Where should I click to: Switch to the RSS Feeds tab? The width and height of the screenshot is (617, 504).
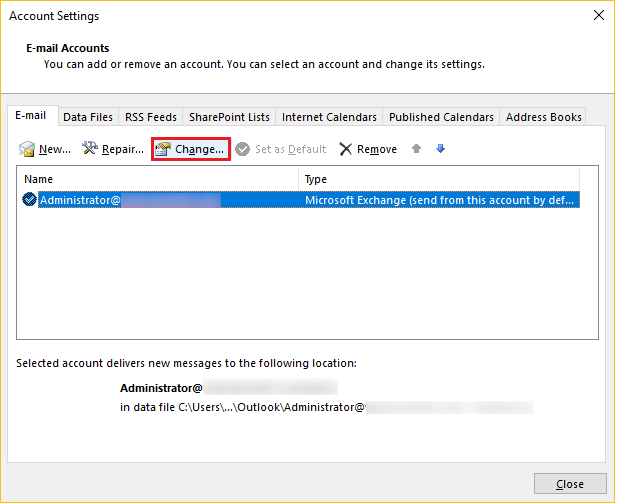(x=151, y=117)
